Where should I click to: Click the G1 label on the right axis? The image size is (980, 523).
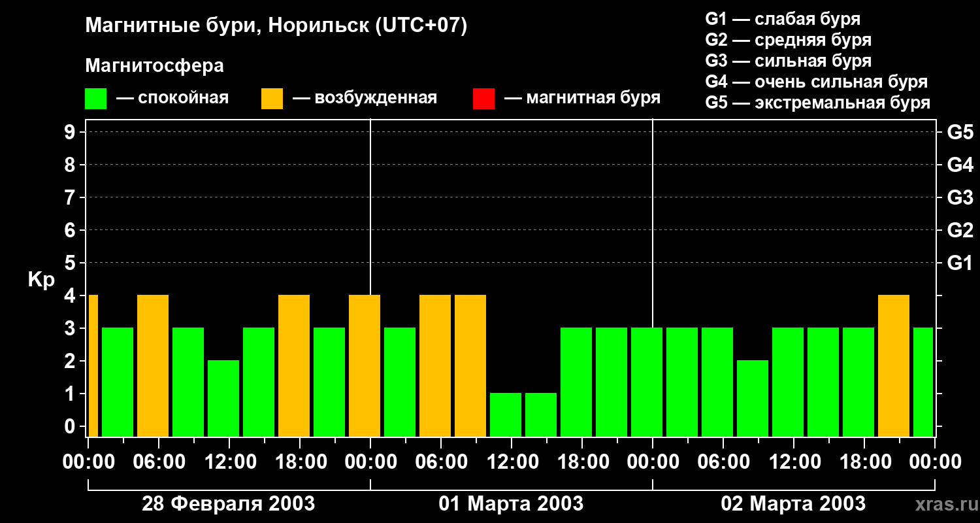(960, 263)
